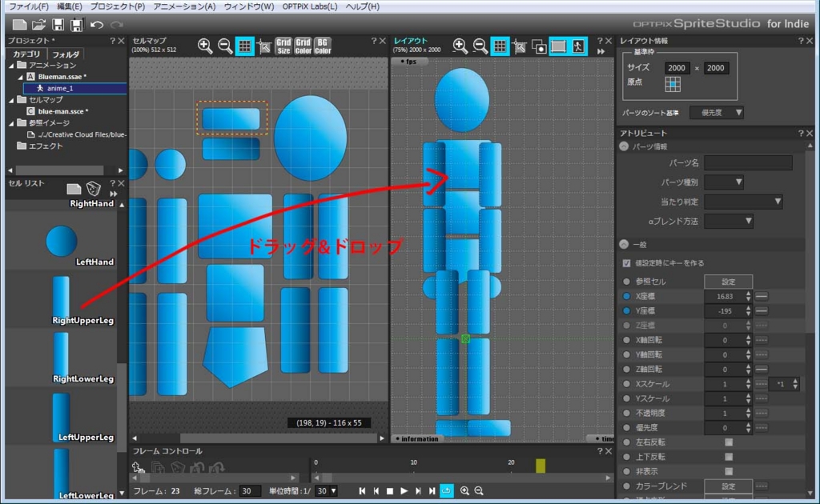Check the 非表示 checkbox

pos(729,472)
